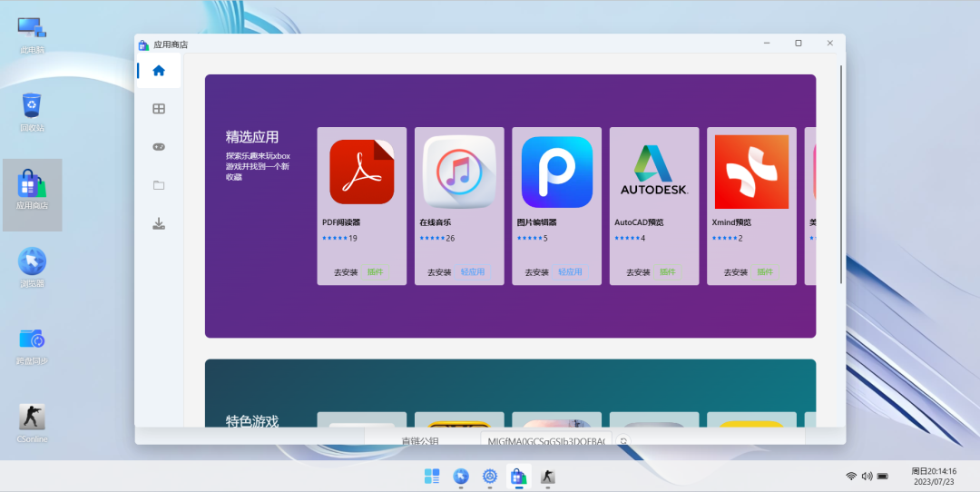Open the apps grid category in the sidebar
Viewport: 980px width, 492px height.
click(x=159, y=109)
